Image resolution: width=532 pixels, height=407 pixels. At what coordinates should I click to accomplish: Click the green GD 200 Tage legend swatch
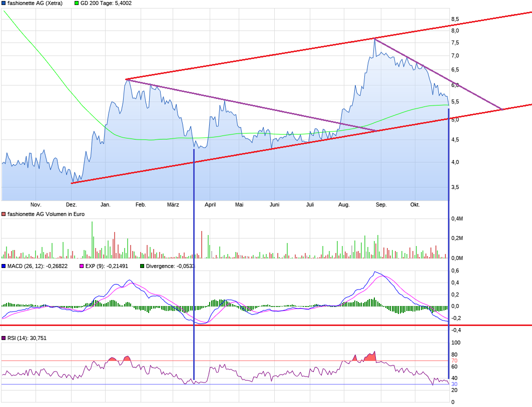(x=77, y=3)
